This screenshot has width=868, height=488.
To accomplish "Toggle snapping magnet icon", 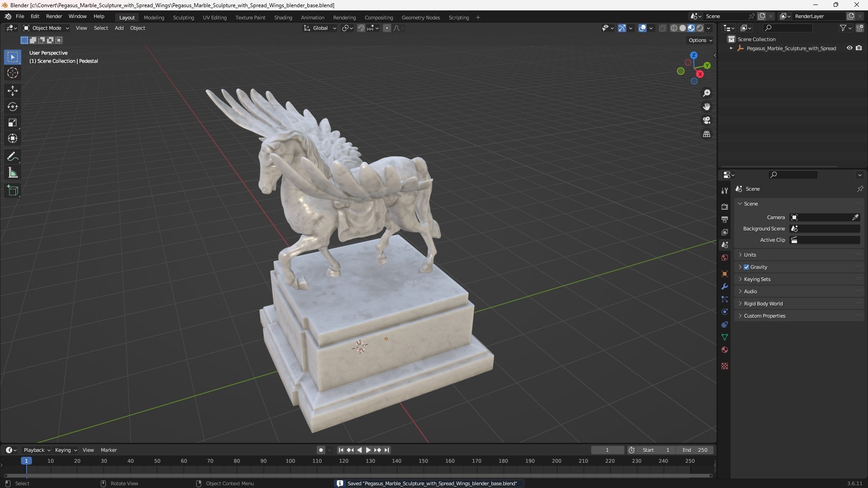I will (x=361, y=28).
